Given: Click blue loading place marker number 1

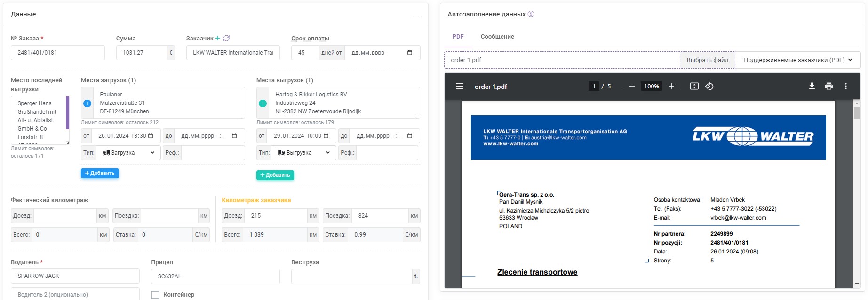Looking at the screenshot, I should point(87,103).
